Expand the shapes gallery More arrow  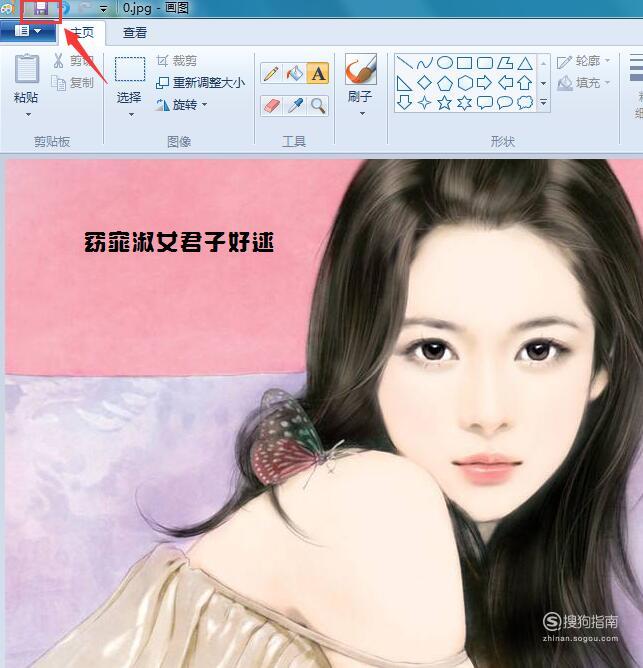coord(544,102)
